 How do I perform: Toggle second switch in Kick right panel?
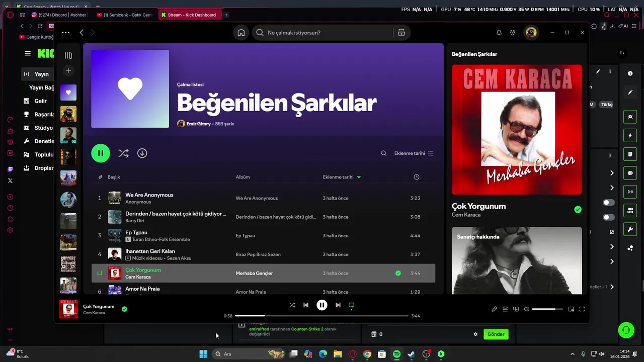coord(609,217)
